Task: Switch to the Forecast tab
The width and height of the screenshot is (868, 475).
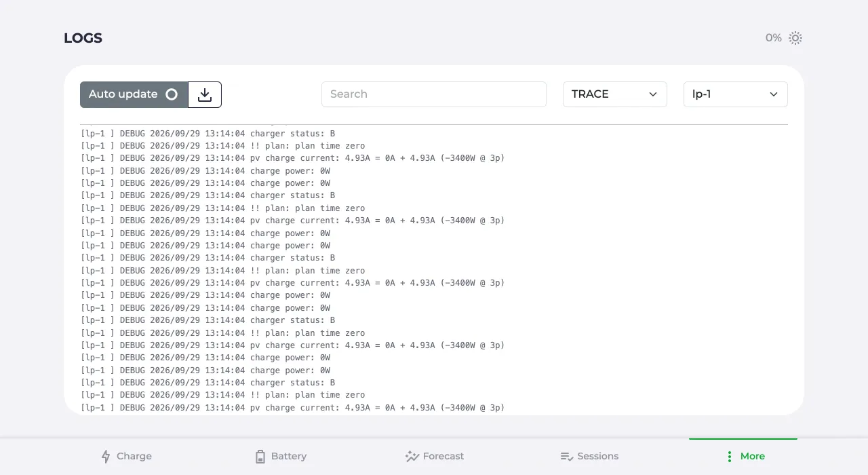Action: pyautogui.click(x=435, y=457)
